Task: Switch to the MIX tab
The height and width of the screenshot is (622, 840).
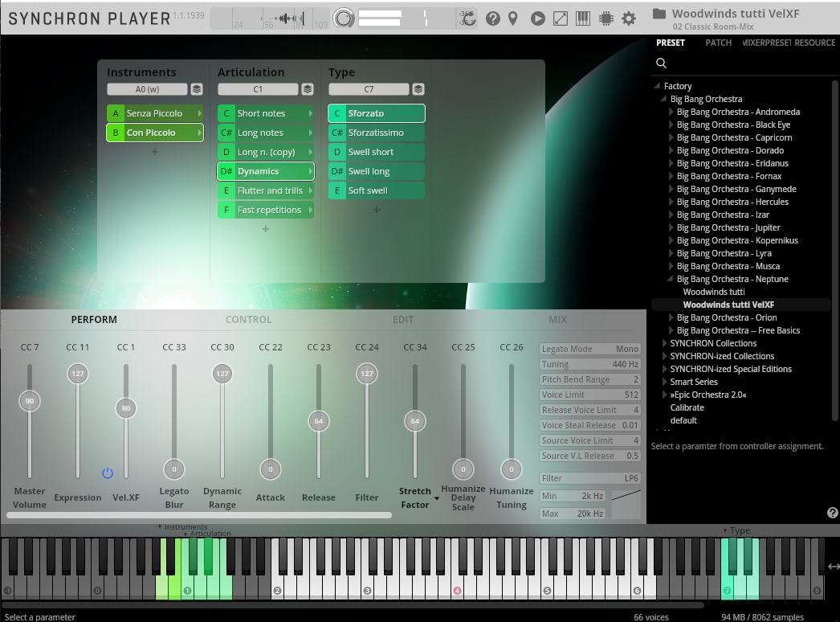Action: 557,320
